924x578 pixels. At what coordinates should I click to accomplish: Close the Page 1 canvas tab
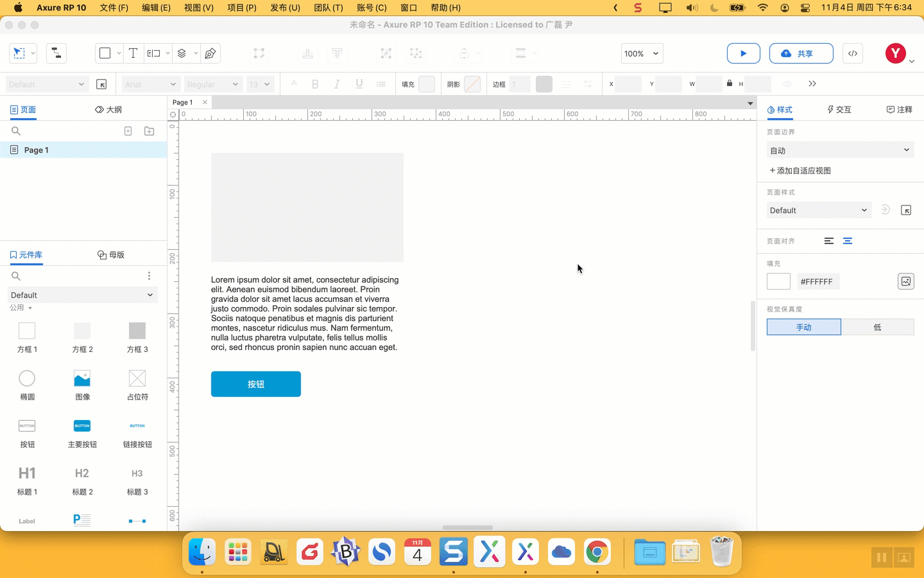205,102
